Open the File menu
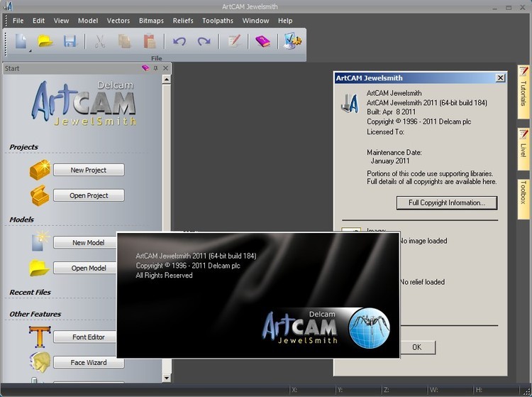 pyautogui.click(x=18, y=21)
